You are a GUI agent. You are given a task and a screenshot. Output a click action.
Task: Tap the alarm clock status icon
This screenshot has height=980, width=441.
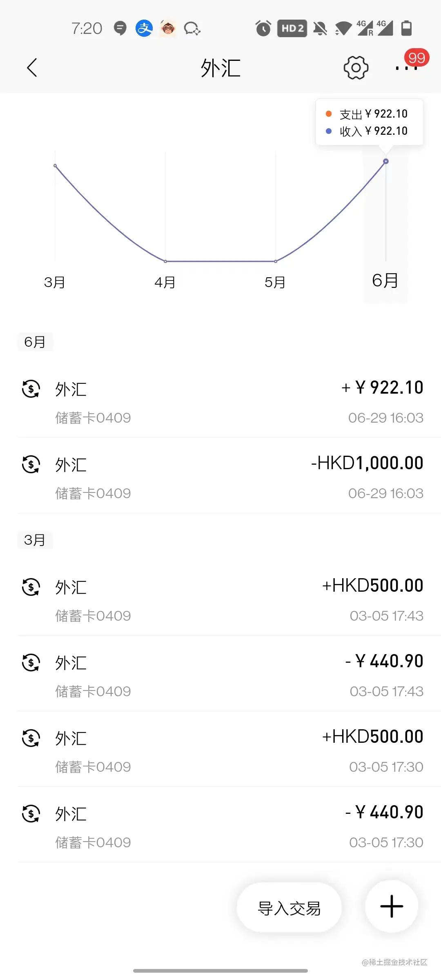tap(263, 28)
